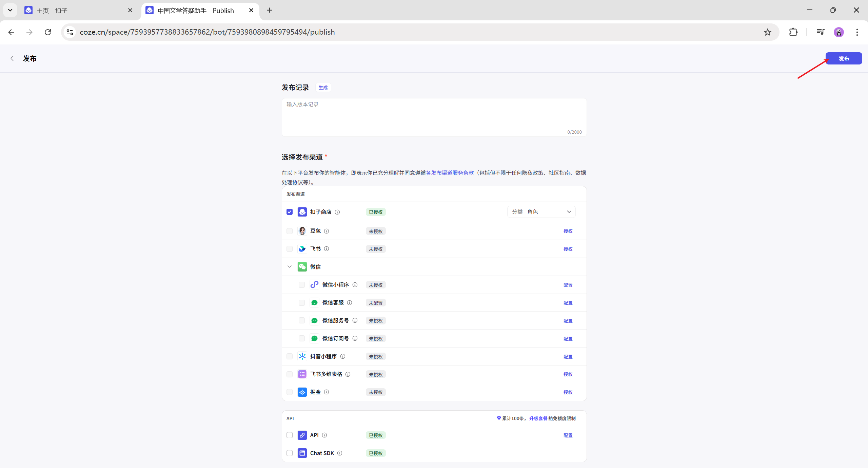Viewport: 868px width, 468px height.
Task: Uncheck the 扣子商店 channel checkbox
Action: click(x=289, y=212)
